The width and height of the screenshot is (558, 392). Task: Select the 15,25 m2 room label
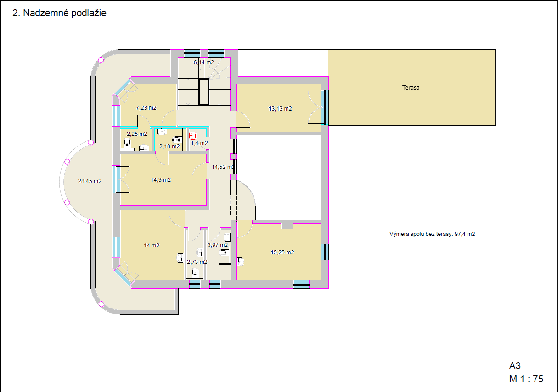click(282, 252)
